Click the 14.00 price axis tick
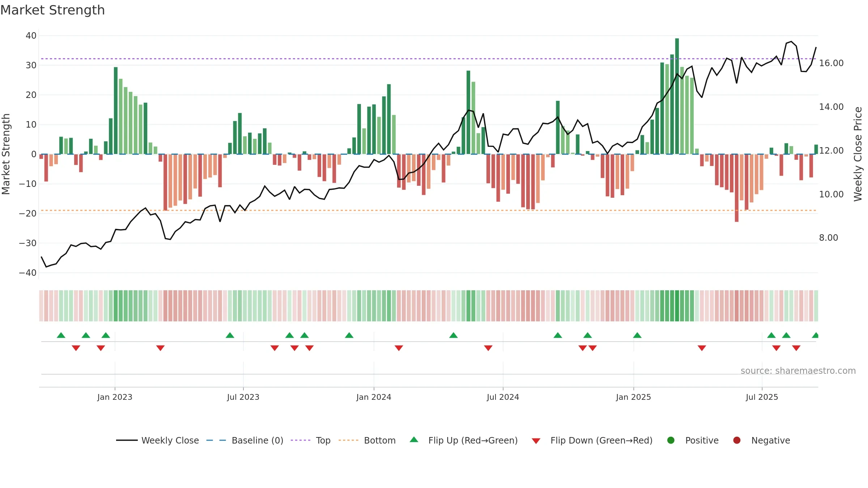868x488 pixels. click(831, 107)
